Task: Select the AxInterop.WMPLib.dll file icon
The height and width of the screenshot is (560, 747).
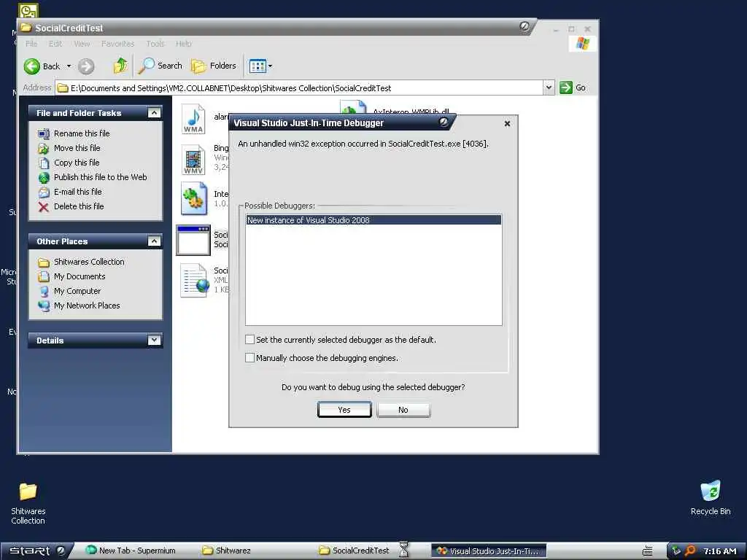Action: click(353, 108)
